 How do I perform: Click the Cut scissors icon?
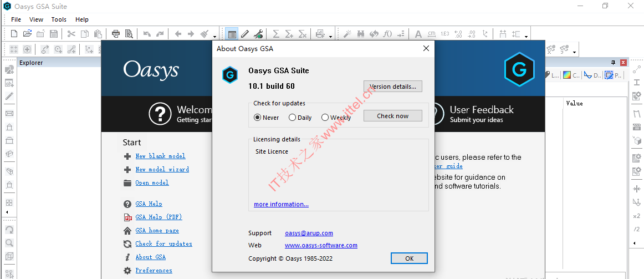pos(71,34)
